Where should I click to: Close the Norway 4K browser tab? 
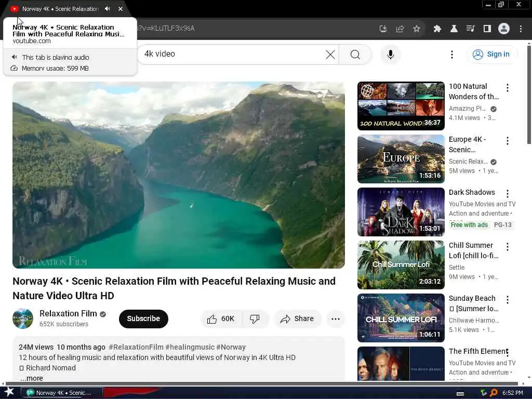point(121,9)
